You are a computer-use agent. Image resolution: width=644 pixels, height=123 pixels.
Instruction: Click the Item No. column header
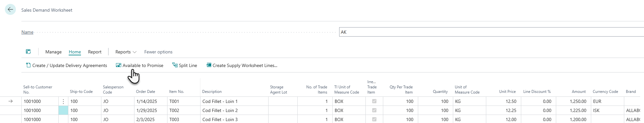click(x=177, y=92)
